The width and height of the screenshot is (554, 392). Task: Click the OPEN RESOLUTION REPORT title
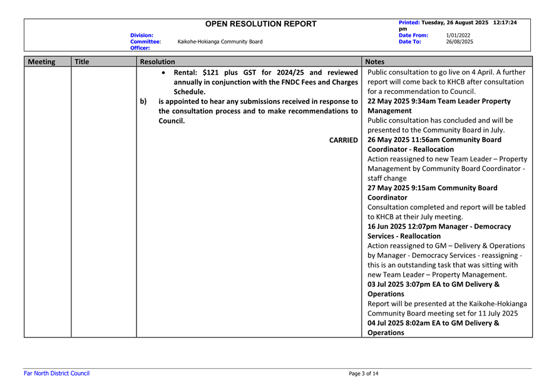click(261, 24)
